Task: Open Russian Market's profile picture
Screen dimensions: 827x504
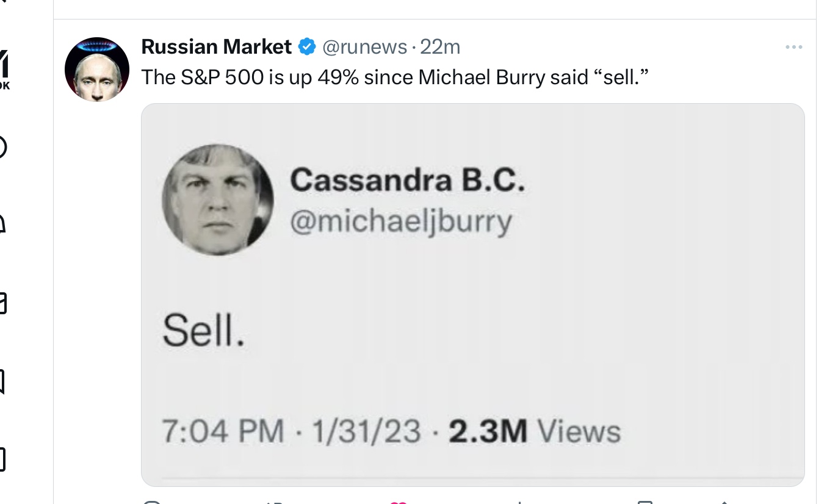Action: coord(97,69)
